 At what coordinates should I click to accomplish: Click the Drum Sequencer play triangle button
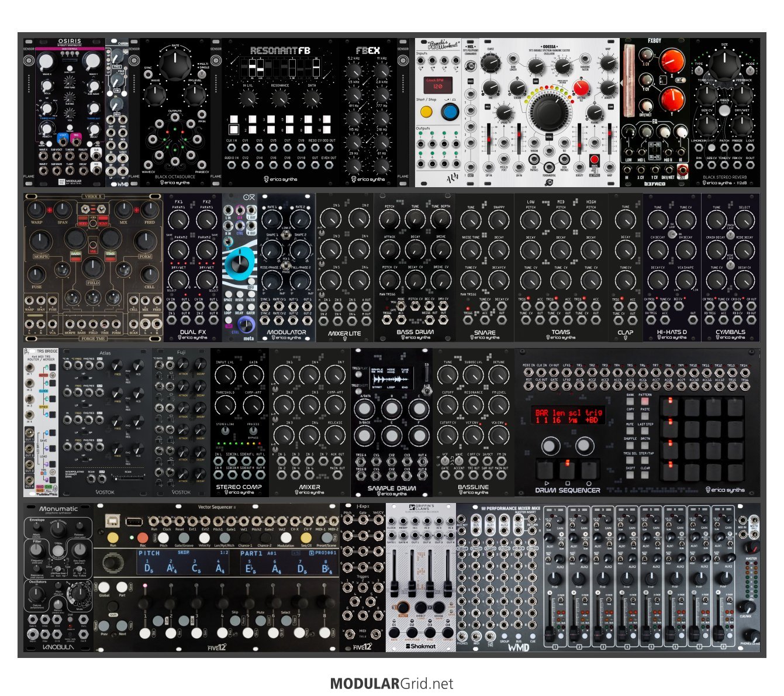[x=545, y=469]
